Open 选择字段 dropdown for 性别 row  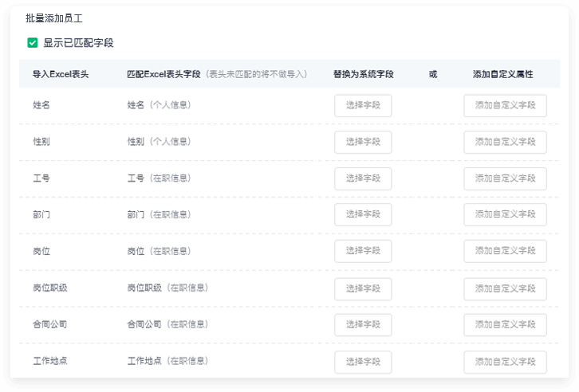(363, 142)
